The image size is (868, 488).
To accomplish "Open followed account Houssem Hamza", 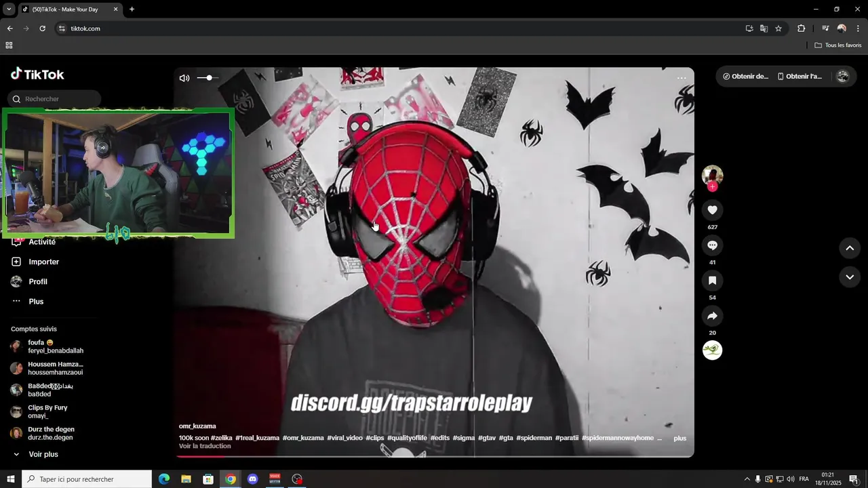I will click(47, 368).
